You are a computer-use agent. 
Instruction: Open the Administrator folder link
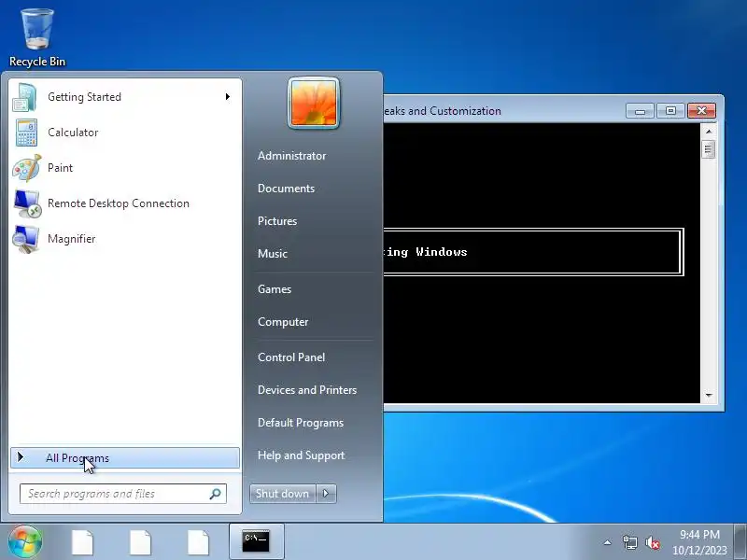click(x=291, y=156)
